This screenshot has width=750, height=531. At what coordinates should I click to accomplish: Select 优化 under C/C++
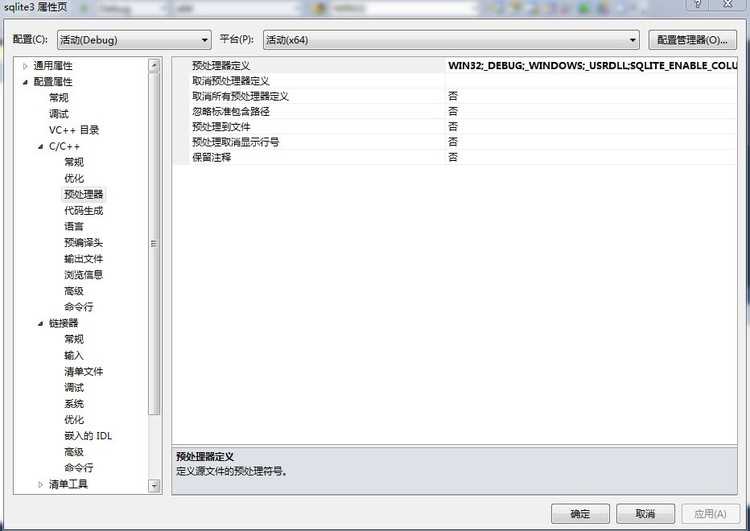(x=74, y=178)
